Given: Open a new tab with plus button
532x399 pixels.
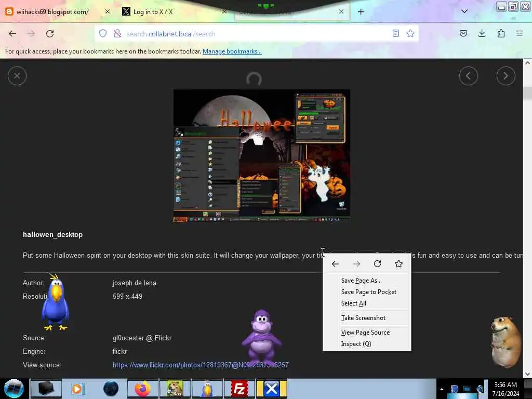Looking at the screenshot, I should click(x=361, y=12).
